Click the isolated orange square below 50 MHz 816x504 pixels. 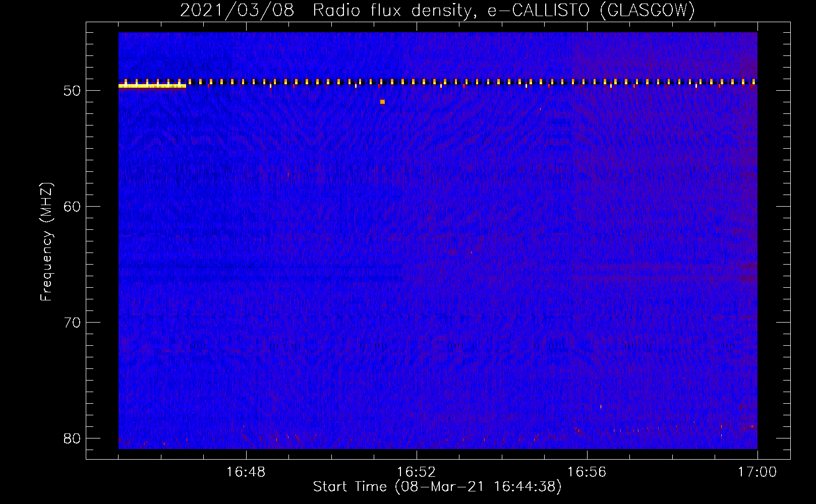click(382, 102)
